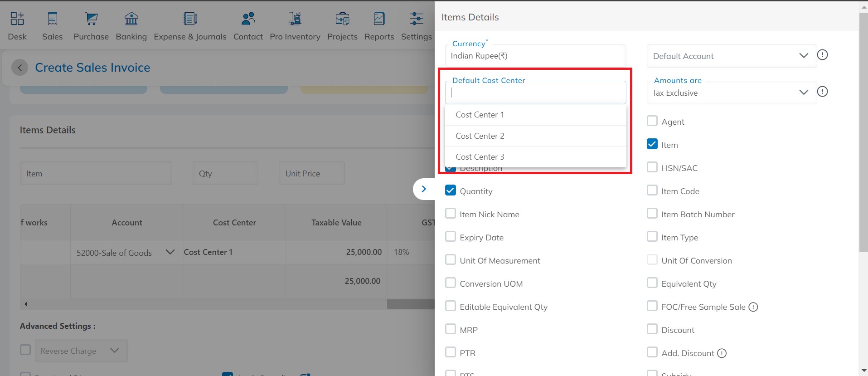Click the Cost Center 1 table cell
Image resolution: width=868 pixels, height=376 pixels.
[235, 252]
